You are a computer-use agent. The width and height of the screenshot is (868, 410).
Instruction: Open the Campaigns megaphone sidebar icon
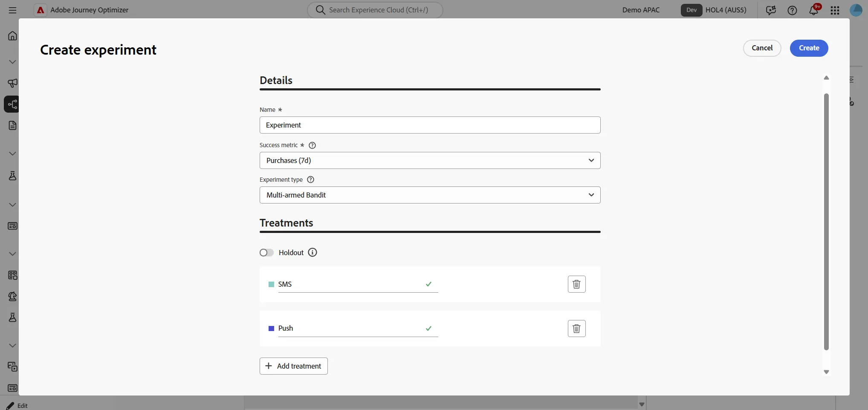12,83
